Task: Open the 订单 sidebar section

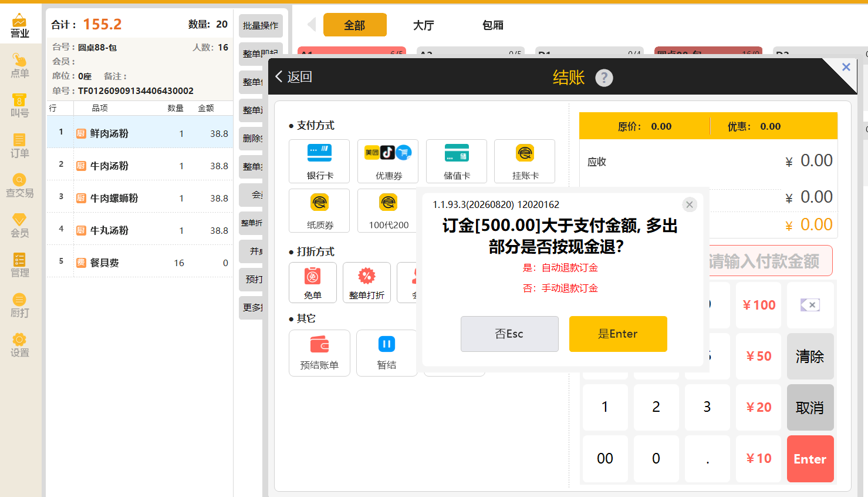Action: (x=20, y=145)
